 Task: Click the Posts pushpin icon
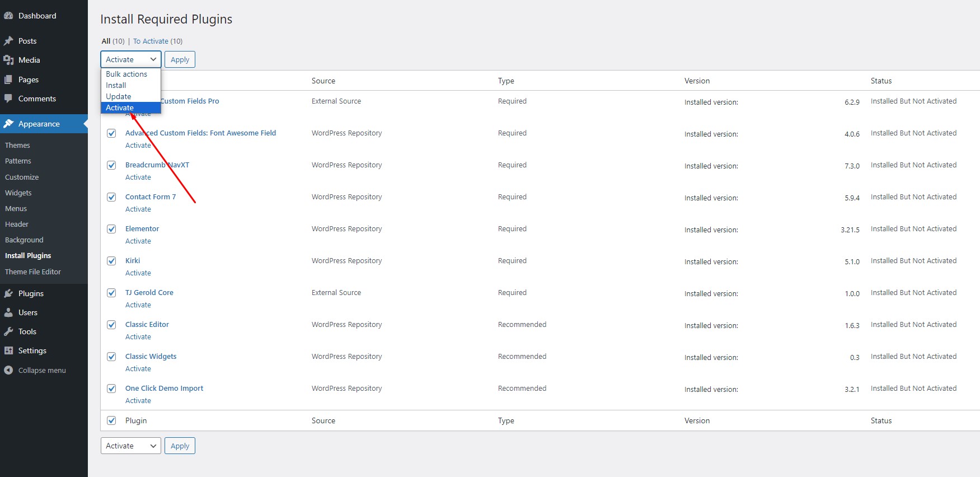click(8, 41)
